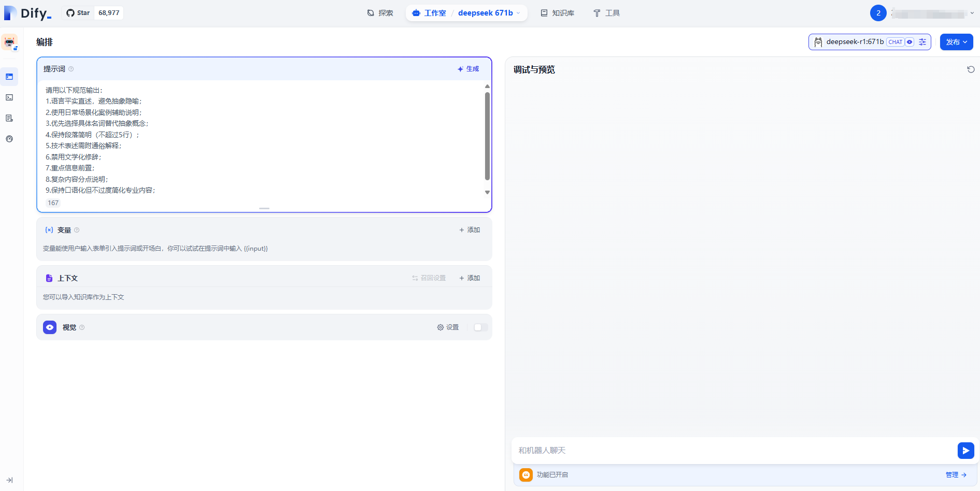The width and height of the screenshot is (980, 491).
Task: Open the GitHub Star button
Action: pyautogui.click(x=78, y=13)
